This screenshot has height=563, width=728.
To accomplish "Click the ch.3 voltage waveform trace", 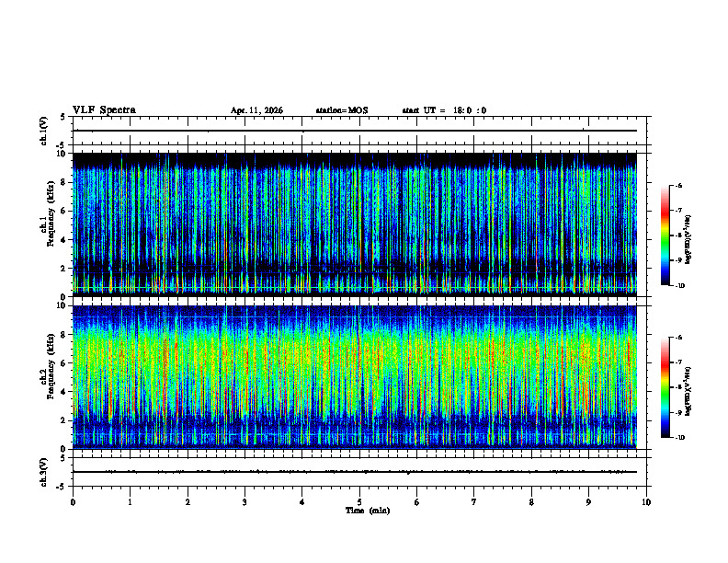I will [355, 472].
